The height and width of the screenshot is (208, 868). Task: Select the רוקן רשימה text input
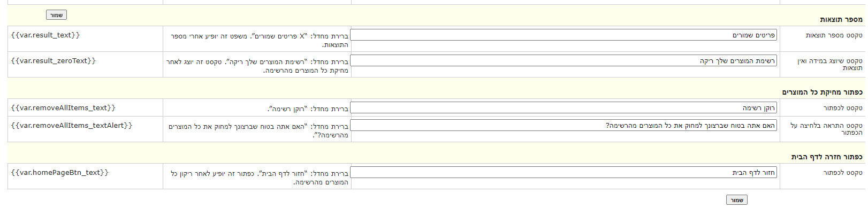pos(564,108)
